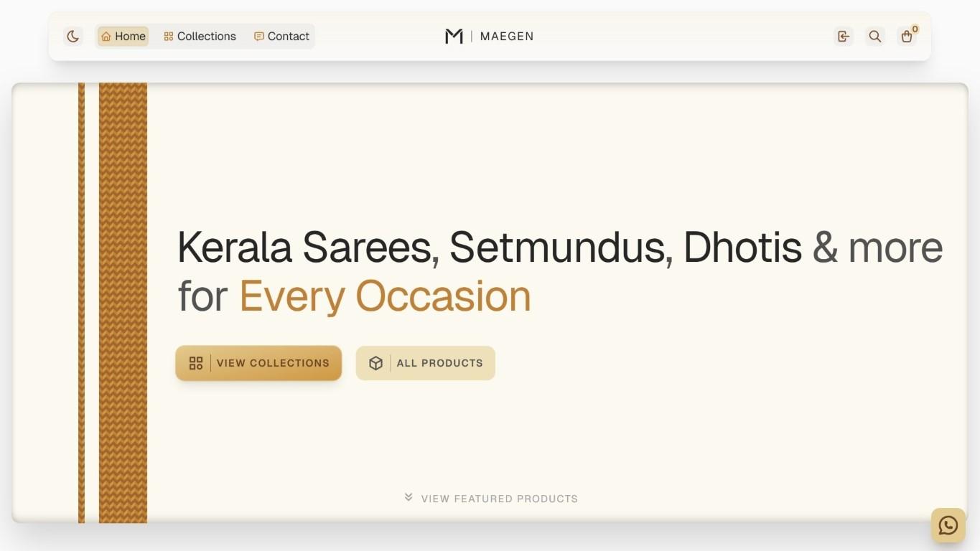Viewport: 980px width, 551px height.
Task: Click the double chevron down icon
Action: 409,497
